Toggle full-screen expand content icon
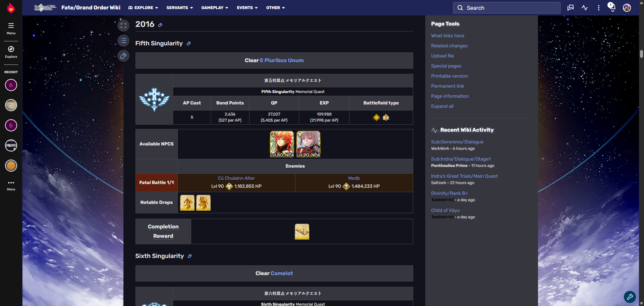This screenshot has height=306, width=644. 123,26
